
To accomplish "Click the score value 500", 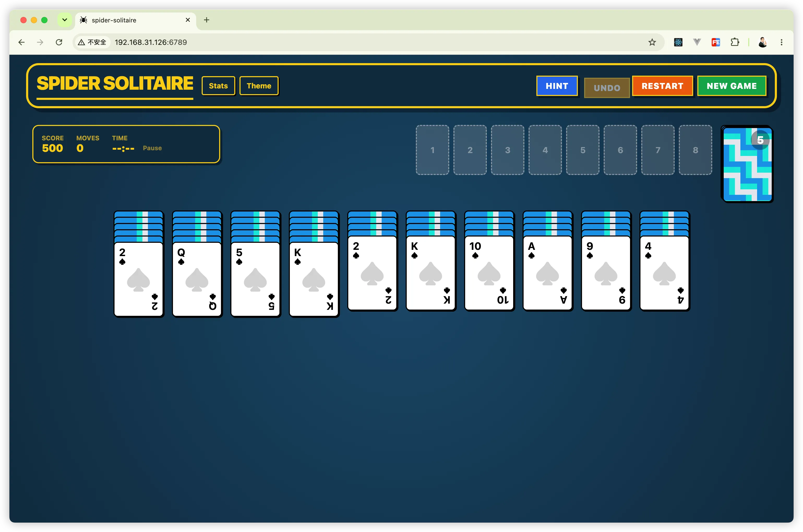I will [52, 148].
